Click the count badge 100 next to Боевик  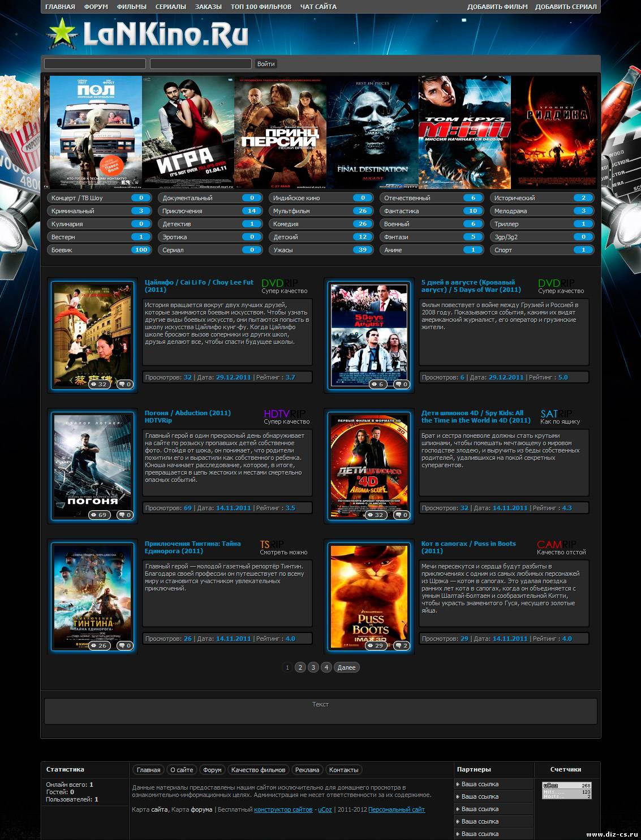(x=141, y=250)
